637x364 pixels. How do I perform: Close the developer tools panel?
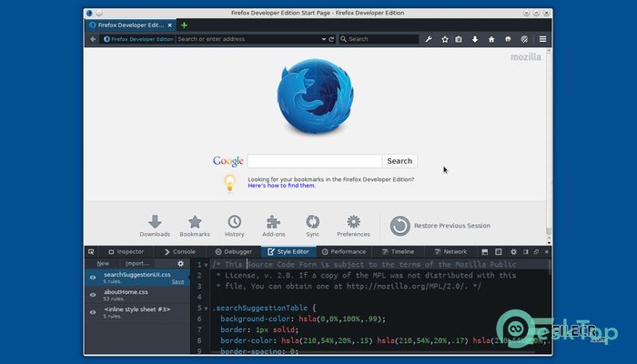[x=546, y=252]
